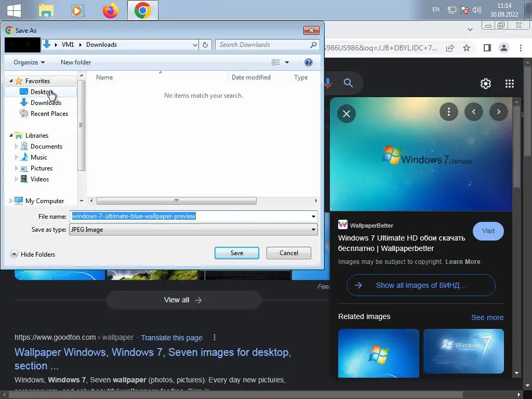The width and height of the screenshot is (532, 399).
Task: Switch to Chrome in the taskbar
Action: [x=142, y=10]
